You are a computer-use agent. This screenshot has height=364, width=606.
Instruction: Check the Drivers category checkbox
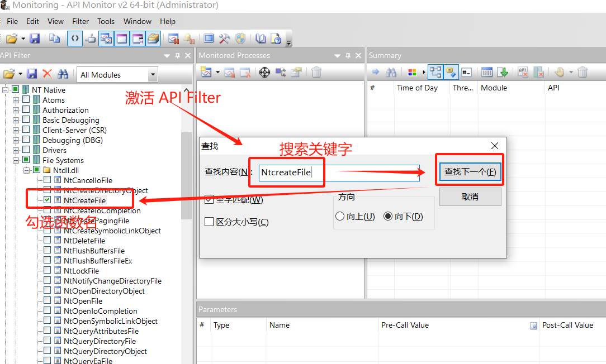[26, 150]
